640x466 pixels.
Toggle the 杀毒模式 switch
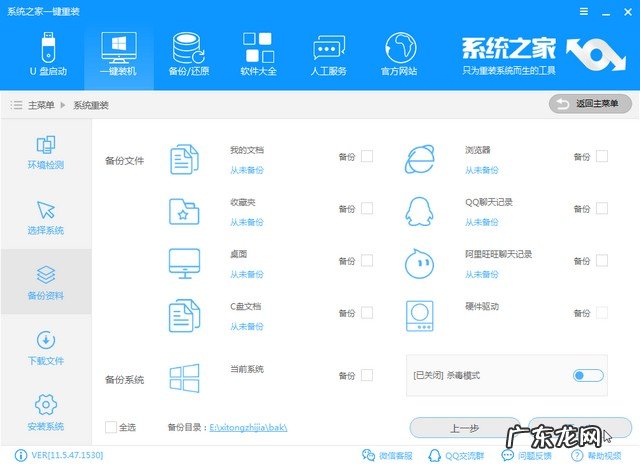point(588,375)
